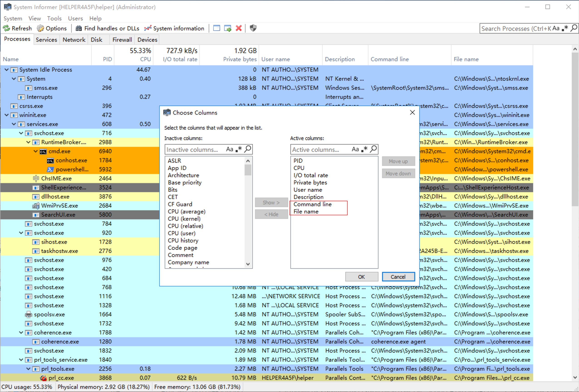Open the Tools menu

tap(54, 18)
